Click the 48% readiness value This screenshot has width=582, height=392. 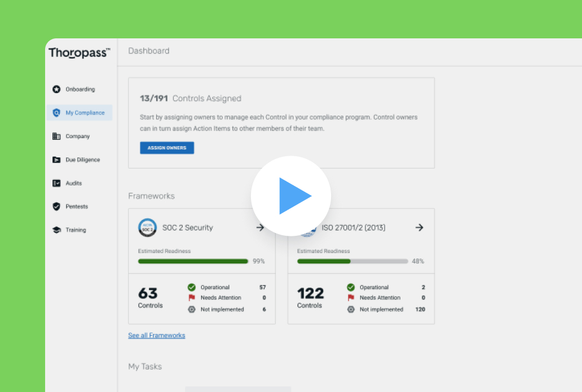(x=418, y=261)
